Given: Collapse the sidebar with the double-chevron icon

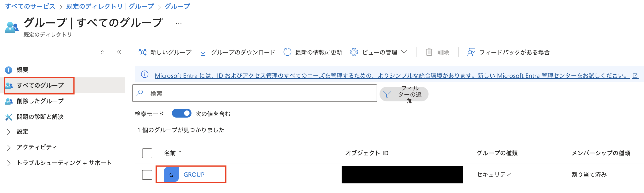Looking at the screenshot, I should point(119,52).
